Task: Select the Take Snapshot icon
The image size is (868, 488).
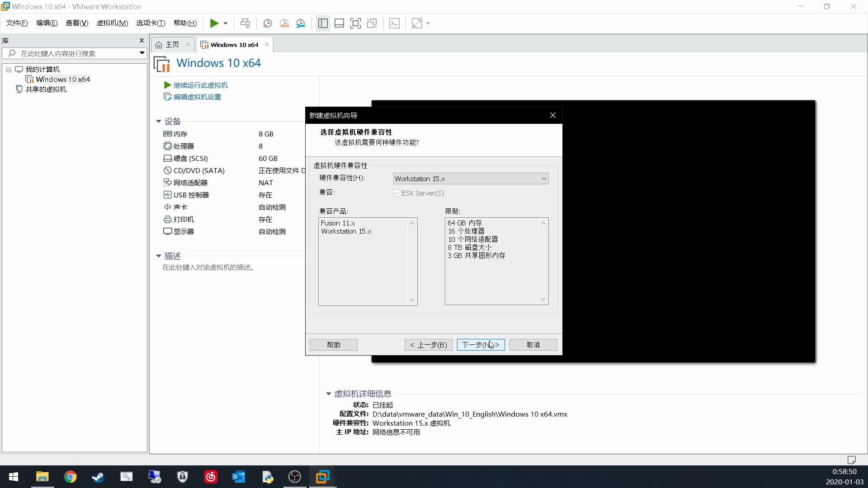Action: point(267,23)
